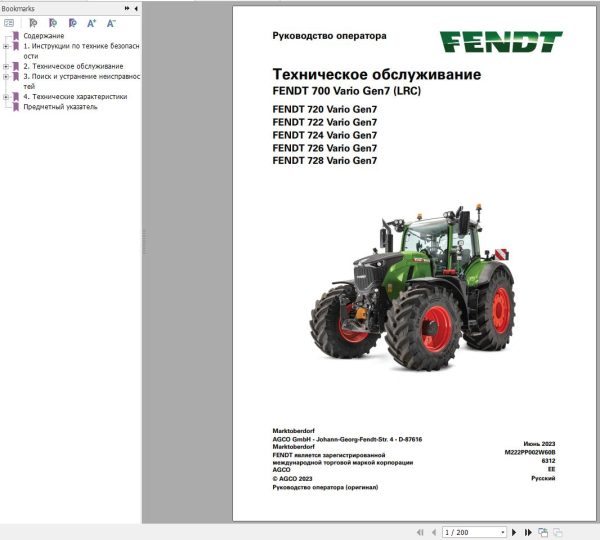Screen dimensions: 600x540
Task: Click the dark purple bookmark icon left of A+
Action: (72, 23)
